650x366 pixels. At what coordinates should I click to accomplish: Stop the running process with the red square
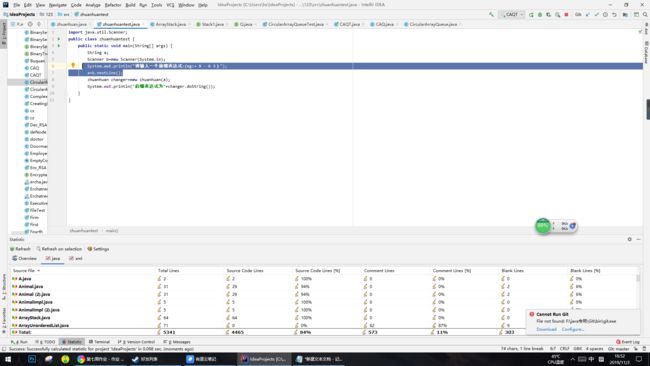click(566, 15)
